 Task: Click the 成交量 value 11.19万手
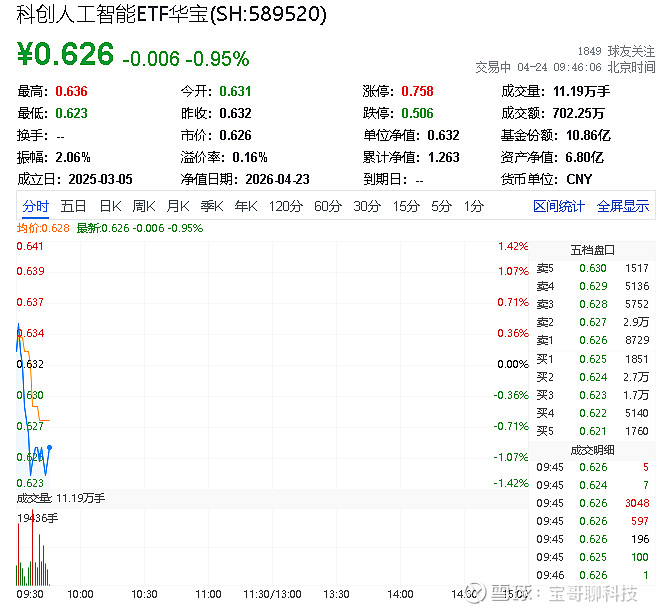coord(582,91)
